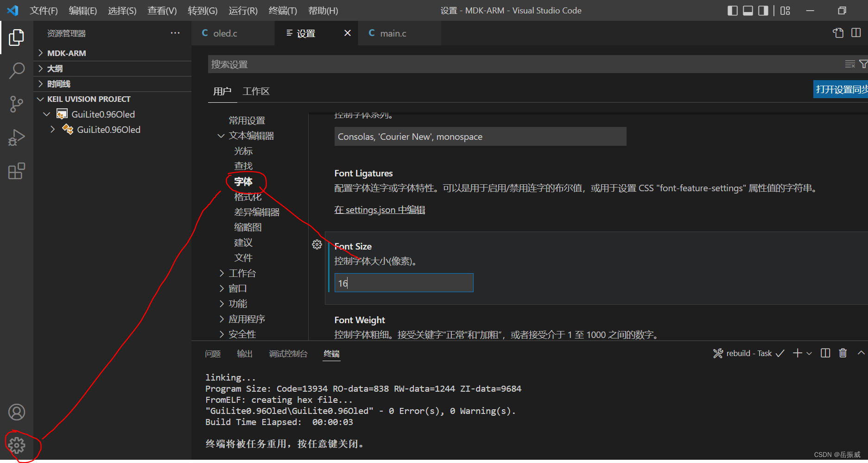
Task: Toggle bottom panel layout icon
Action: pyautogui.click(x=748, y=11)
